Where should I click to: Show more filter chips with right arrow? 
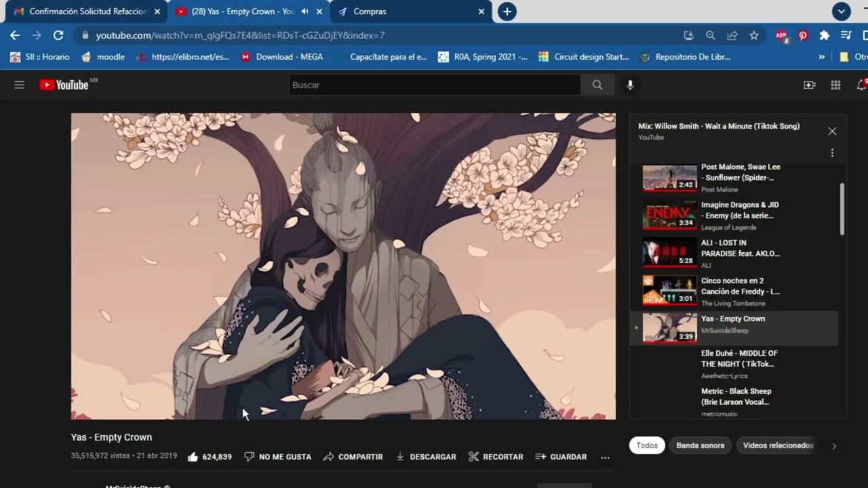click(x=834, y=446)
